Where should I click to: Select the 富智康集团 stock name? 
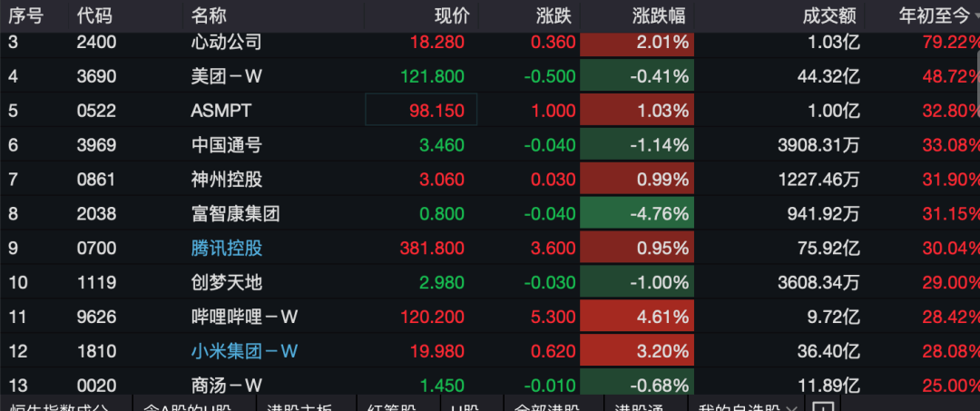[x=235, y=213]
